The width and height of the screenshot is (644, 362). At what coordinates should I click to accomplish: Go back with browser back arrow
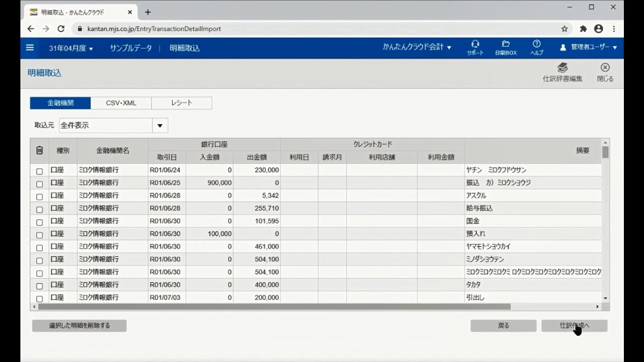click(x=31, y=29)
